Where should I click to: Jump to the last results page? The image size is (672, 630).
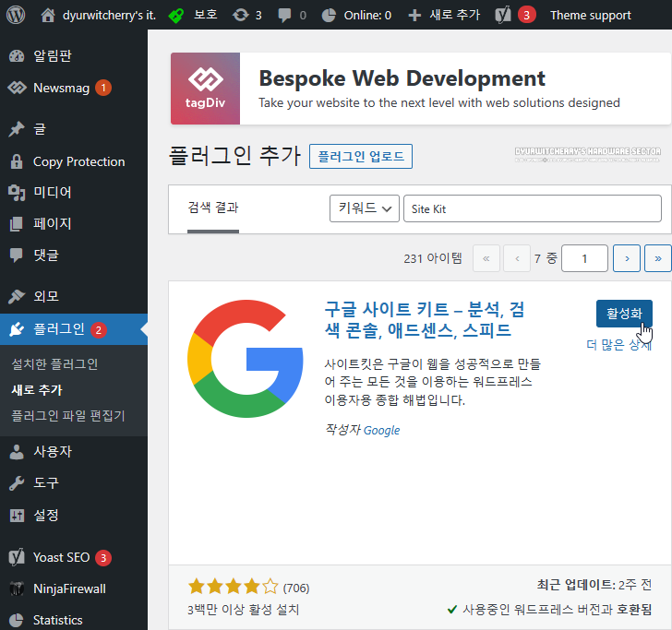click(658, 258)
